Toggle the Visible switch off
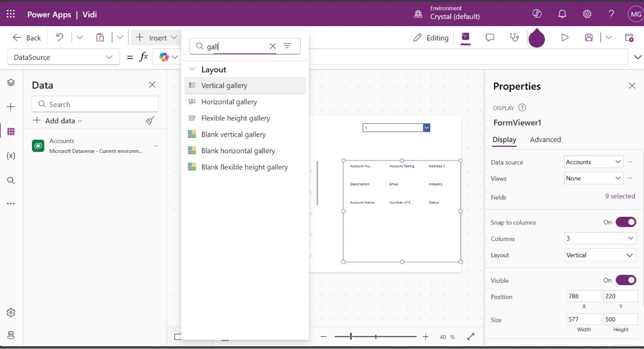 (626, 280)
